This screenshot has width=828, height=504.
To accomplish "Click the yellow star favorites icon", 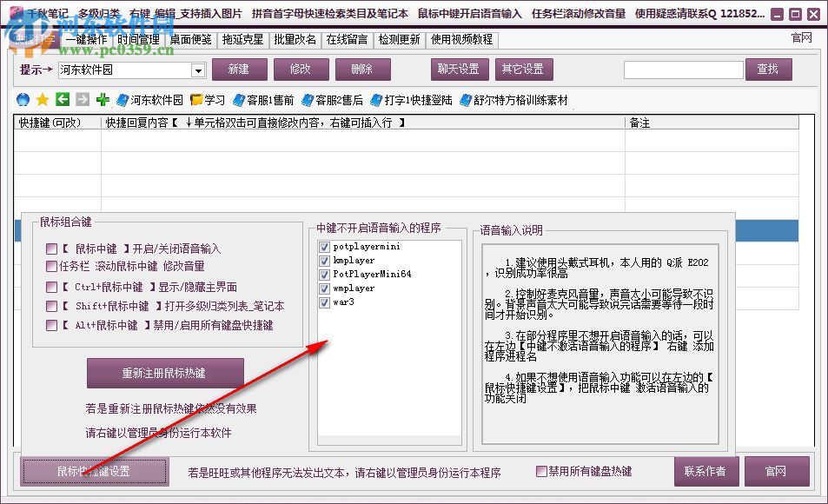I will coord(41,99).
